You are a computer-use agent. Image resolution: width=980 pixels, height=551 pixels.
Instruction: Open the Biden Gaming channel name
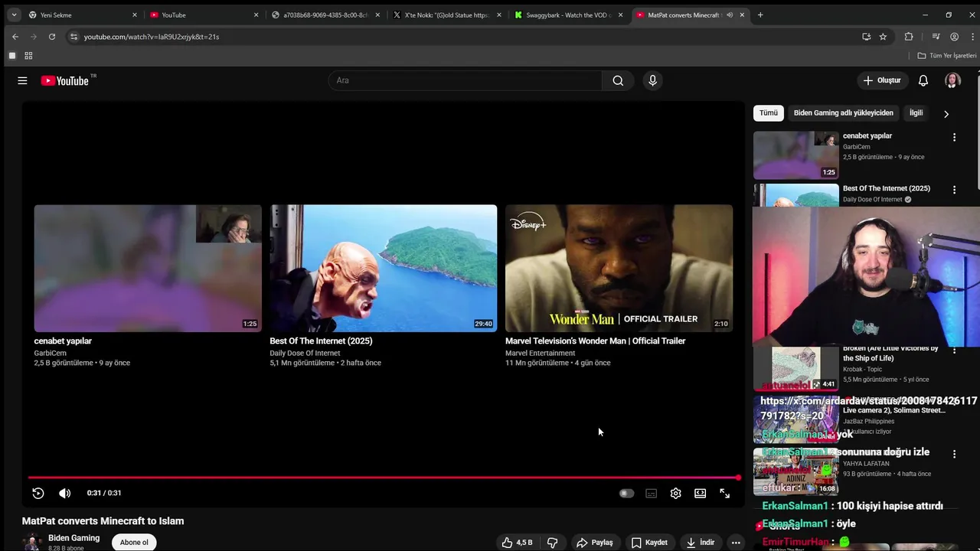(73, 538)
